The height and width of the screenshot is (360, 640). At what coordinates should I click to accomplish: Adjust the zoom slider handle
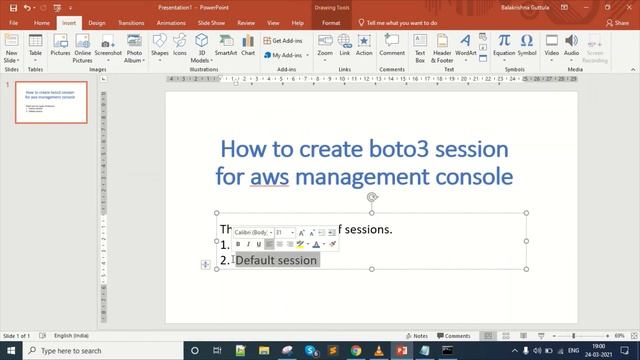click(x=573, y=336)
